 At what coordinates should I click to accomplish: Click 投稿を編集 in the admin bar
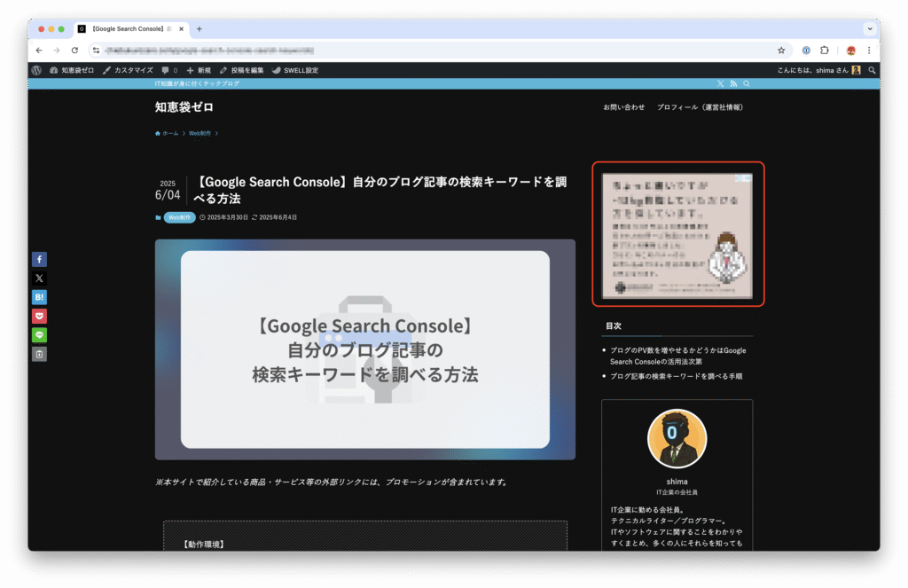pos(241,70)
